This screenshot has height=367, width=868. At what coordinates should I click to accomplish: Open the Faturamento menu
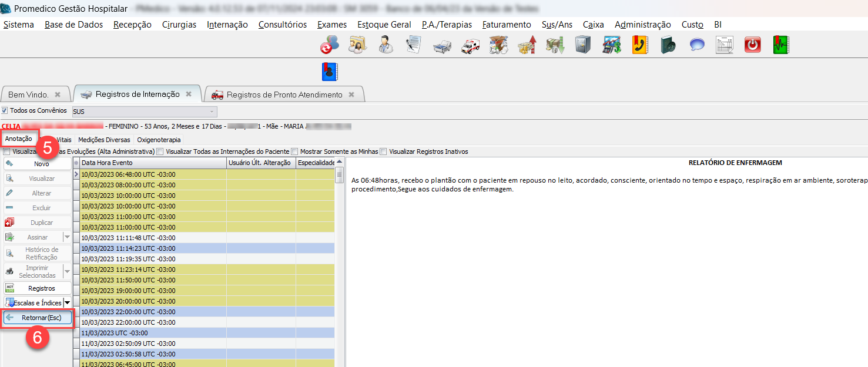point(506,25)
